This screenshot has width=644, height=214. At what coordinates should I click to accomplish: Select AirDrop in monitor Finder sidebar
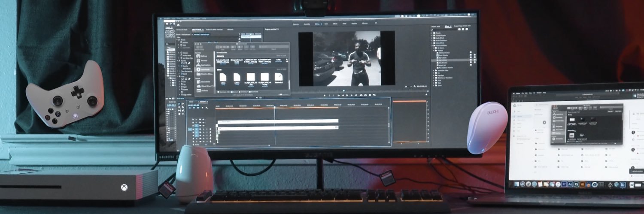point(201,56)
